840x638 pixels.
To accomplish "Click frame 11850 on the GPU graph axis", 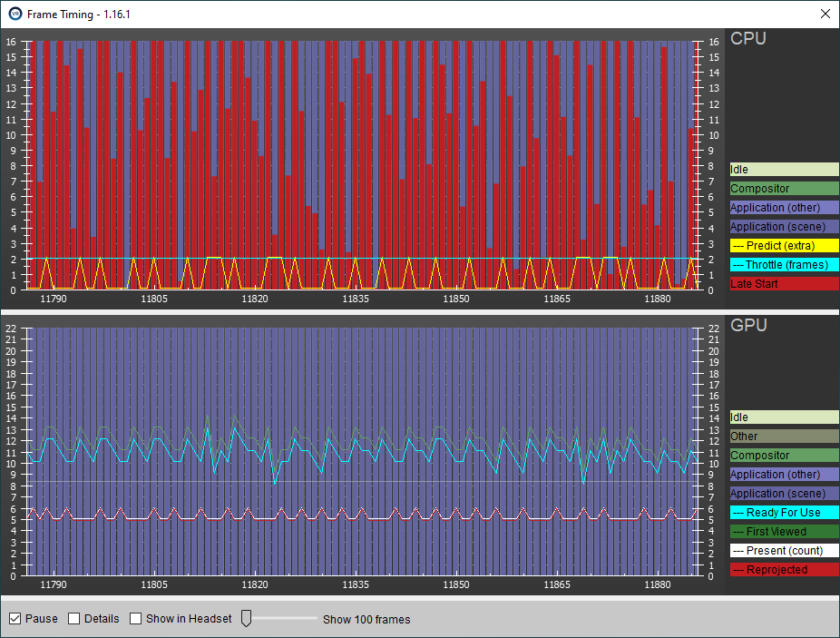I will [455, 585].
